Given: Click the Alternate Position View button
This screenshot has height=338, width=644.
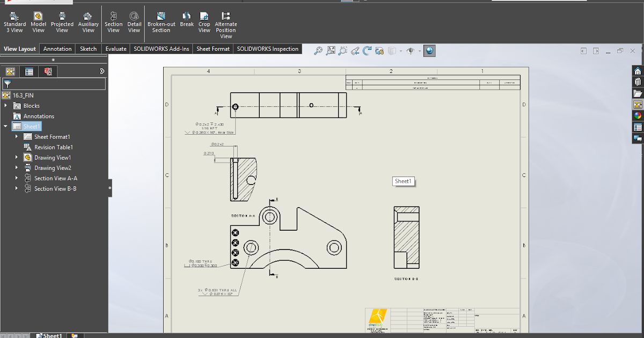Looking at the screenshot, I should click(x=226, y=21).
